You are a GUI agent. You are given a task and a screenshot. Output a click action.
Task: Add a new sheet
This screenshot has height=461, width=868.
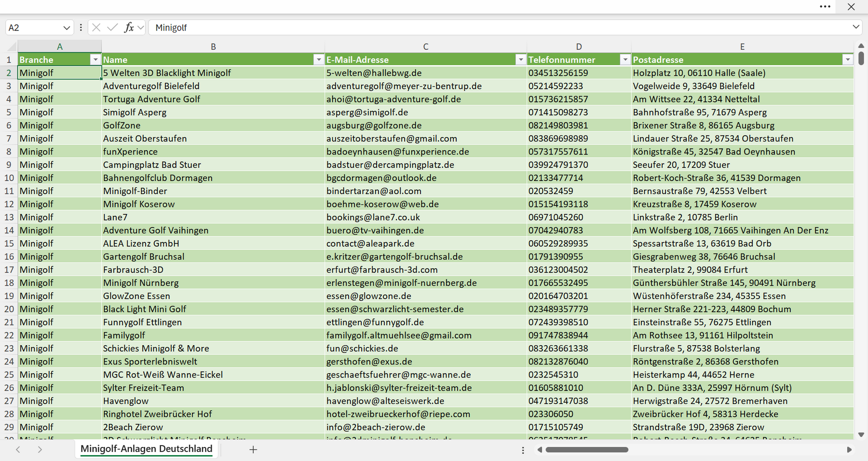[x=253, y=449]
